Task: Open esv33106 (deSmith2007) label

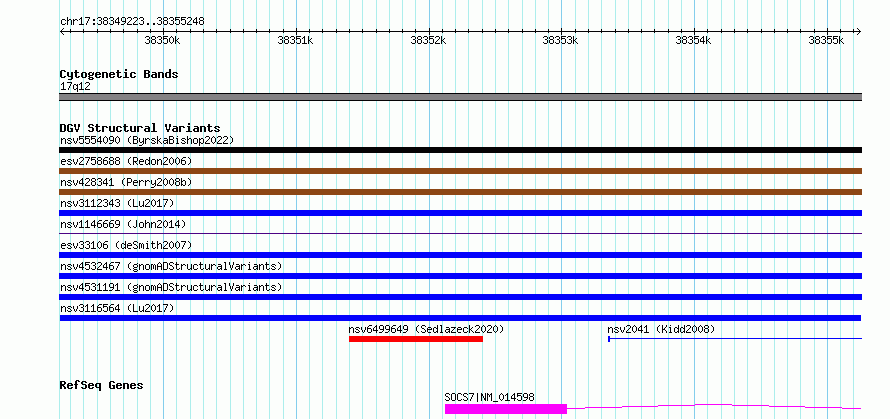Action: [126, 245]
